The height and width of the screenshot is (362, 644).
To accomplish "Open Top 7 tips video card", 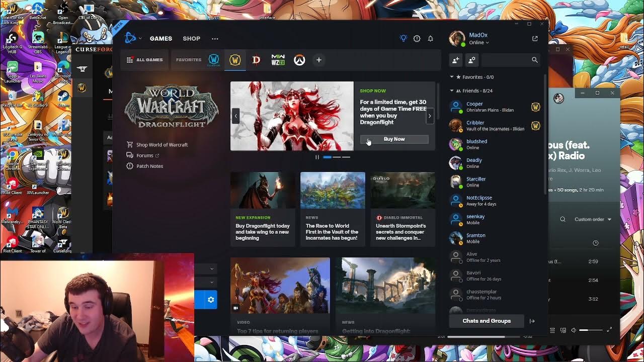I will coord(280,296).
